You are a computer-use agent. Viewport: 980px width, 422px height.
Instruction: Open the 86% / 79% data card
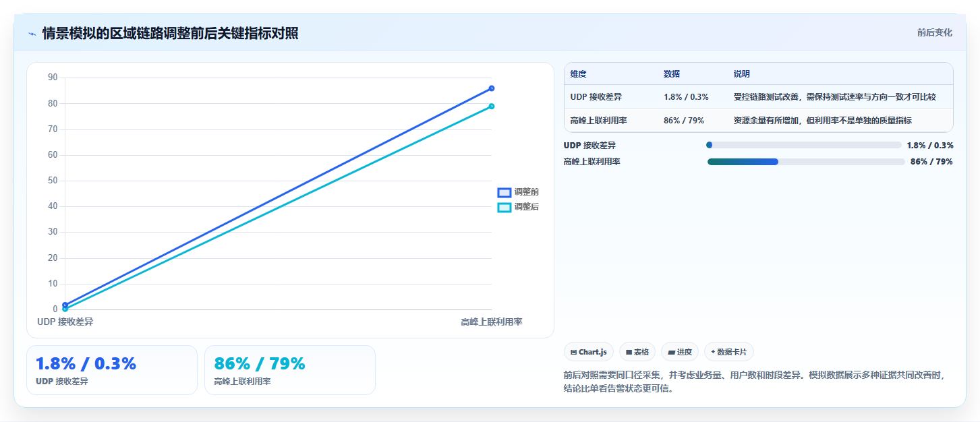[290, 370]
